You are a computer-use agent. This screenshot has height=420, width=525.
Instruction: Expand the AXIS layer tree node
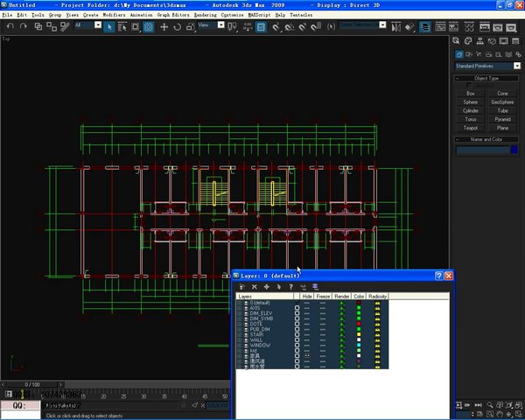(240, 308)
